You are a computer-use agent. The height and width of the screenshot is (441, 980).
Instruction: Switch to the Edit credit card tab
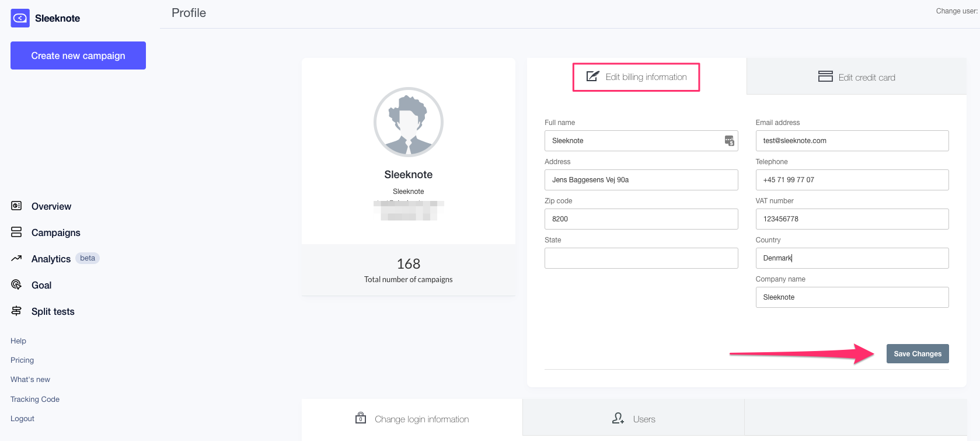click(x=856, y=77)
